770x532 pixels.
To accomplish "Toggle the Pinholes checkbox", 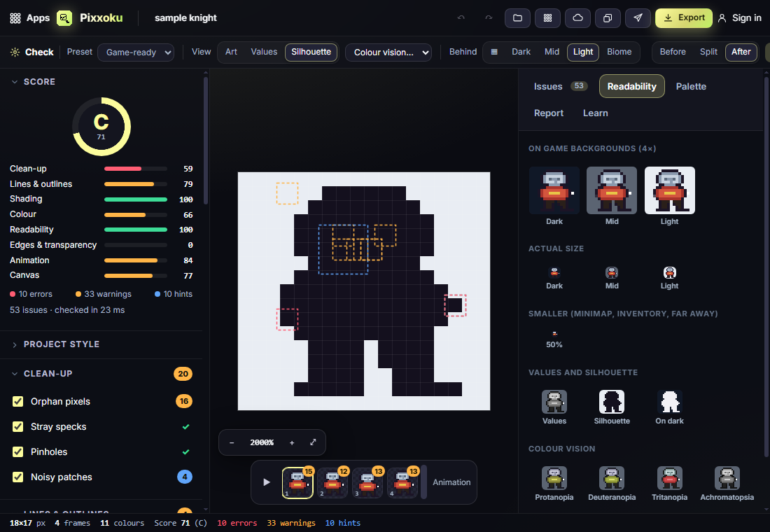I will (17, 451).
